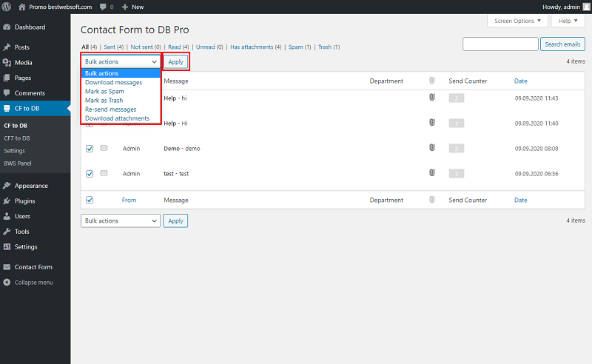Viewport: 592px width, 364px height.
Task: Open the comments bubble icon in admin bar
Action: tap(103, 7)
